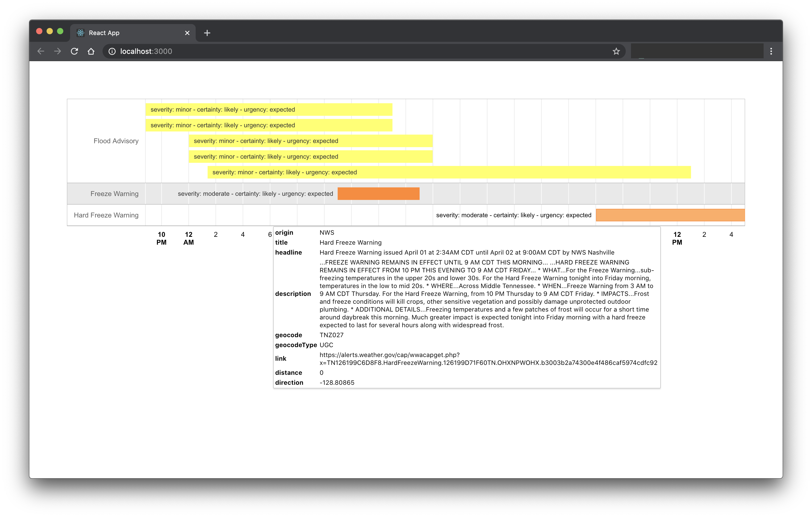Click the browser back arrow
Image resolution: width=812 pixels, height=517 pixels.
pyautogui.click(x=41, y=51)
